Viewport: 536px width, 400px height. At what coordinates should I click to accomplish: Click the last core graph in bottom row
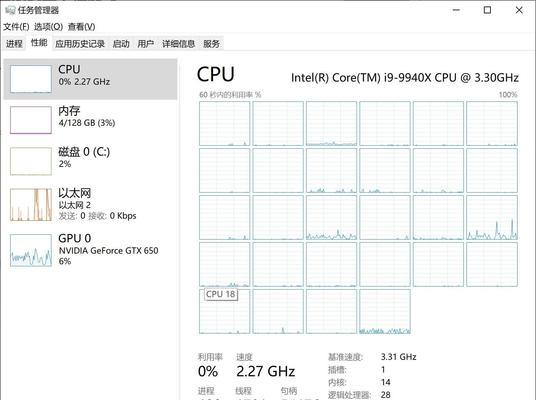coord(385,311)
